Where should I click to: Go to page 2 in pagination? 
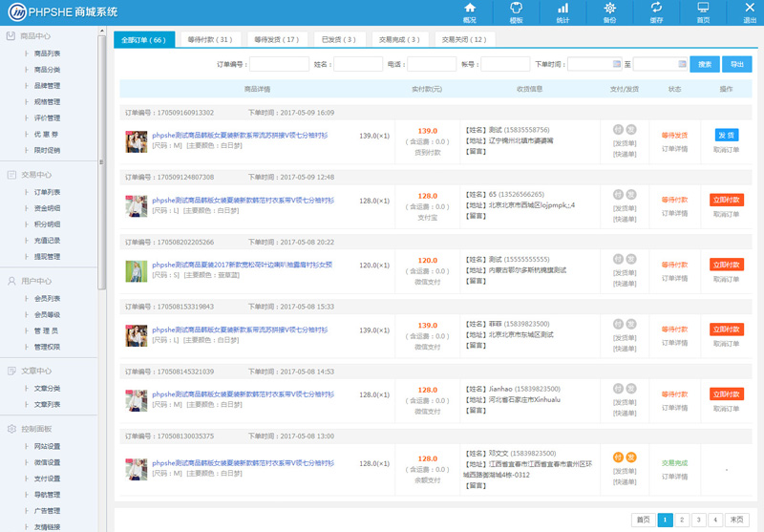[682, 520]
